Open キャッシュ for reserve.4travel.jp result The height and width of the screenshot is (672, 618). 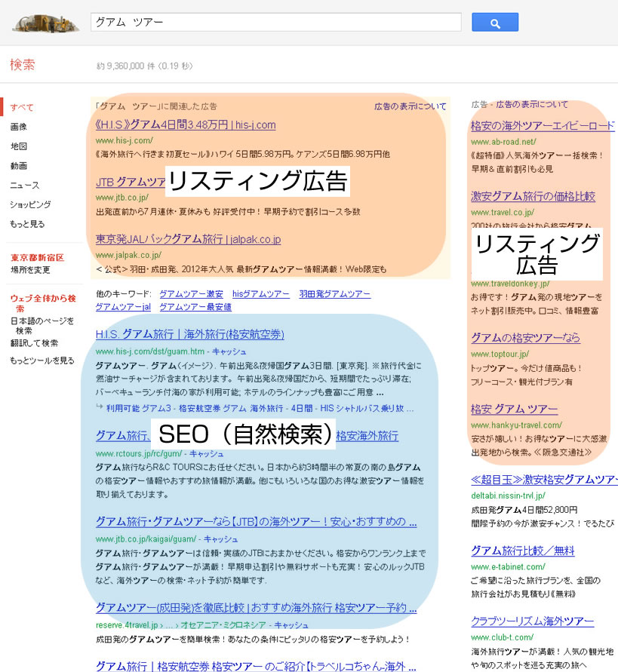coord(291,624)
